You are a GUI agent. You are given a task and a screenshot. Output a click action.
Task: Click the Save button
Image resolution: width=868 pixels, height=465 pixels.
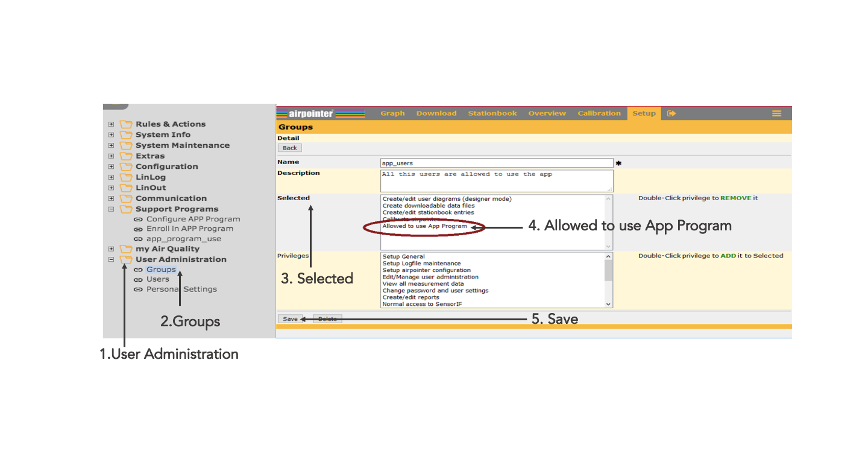pyautogui.click(x=290, y=319)
